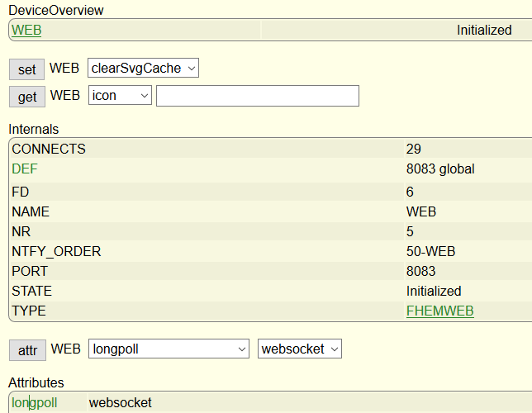Select the CONNECTS value 29
Viewport: 532px width, 413px height.
(414, 149)
